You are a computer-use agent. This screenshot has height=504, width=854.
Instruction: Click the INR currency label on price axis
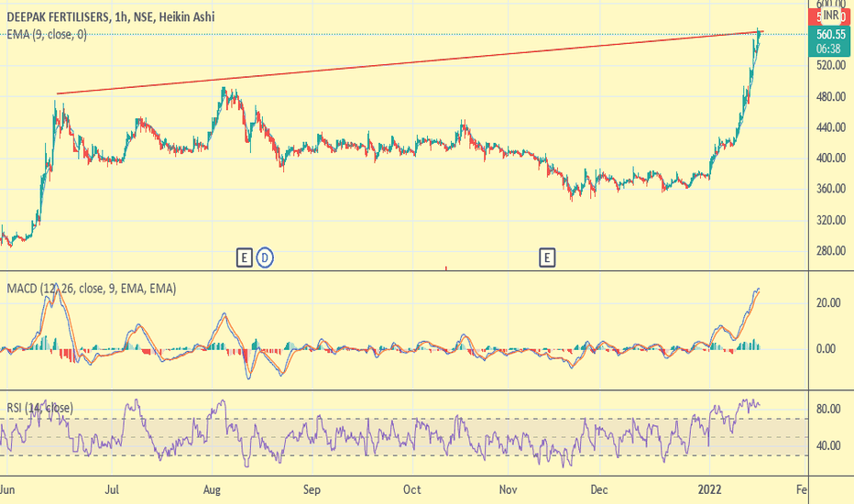831,16
